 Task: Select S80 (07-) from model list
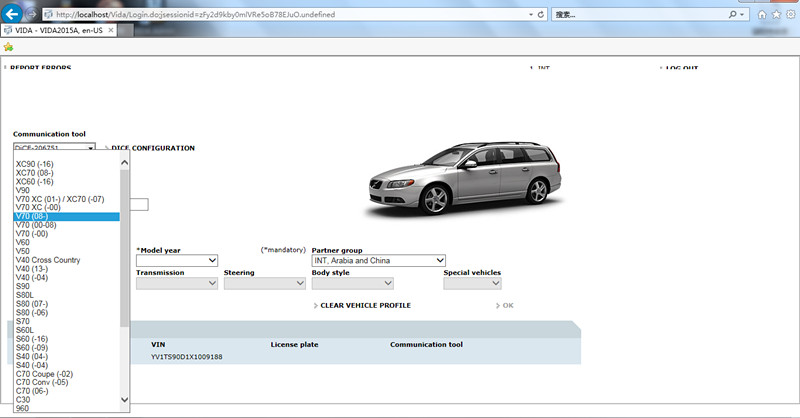click(x=67, y=304)
